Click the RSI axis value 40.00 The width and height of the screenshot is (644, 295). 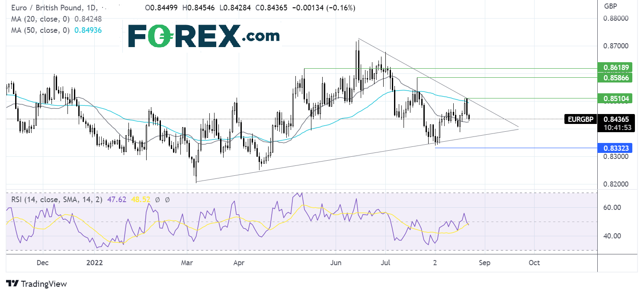click(x=613, y=236)
